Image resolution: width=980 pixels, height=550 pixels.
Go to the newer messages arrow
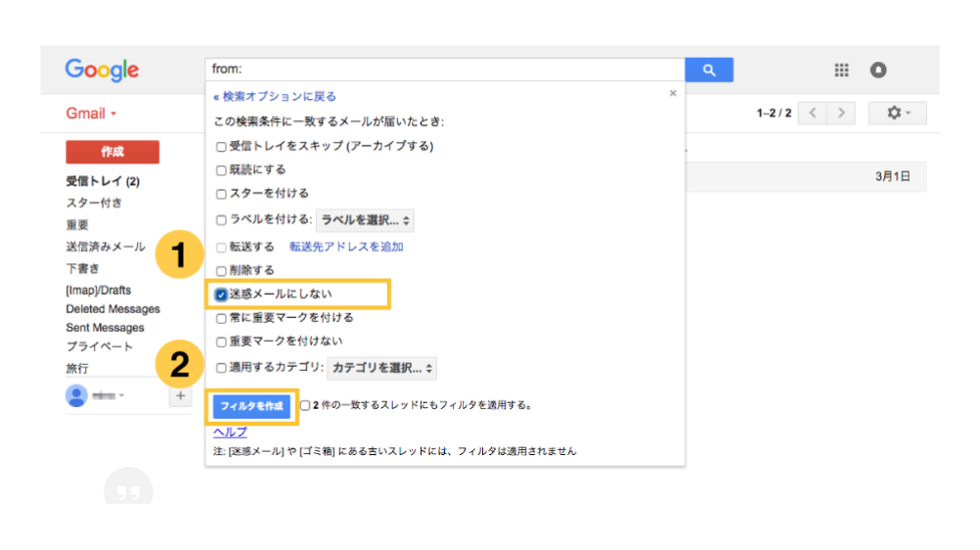[813, 113]
